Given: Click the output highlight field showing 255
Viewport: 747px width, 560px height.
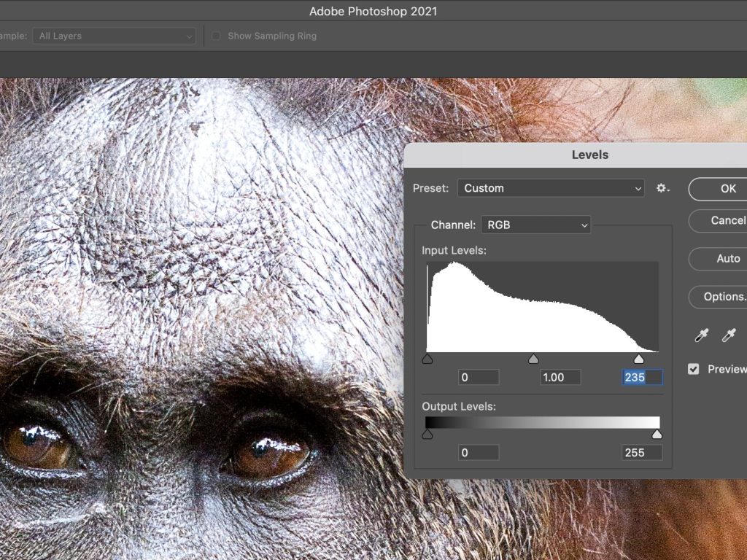Looking at the screenshot, I should coord(642,452).
